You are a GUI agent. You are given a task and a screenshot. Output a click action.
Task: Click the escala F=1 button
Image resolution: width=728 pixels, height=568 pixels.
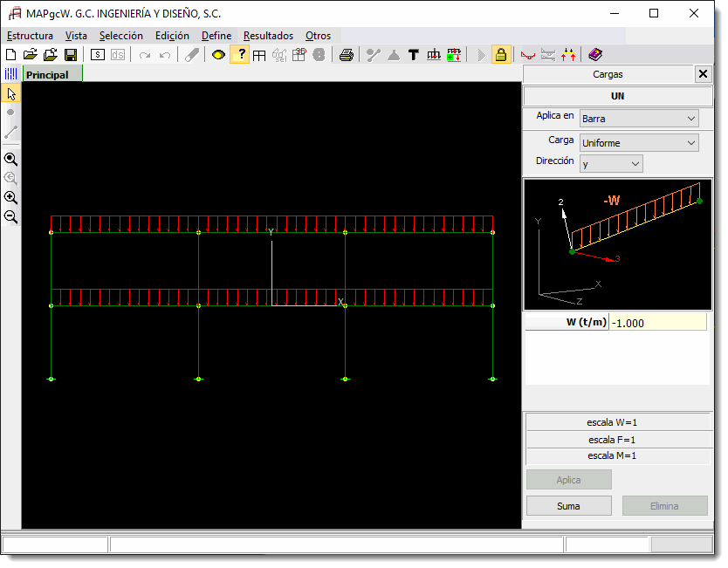click(x=618, y=440)
